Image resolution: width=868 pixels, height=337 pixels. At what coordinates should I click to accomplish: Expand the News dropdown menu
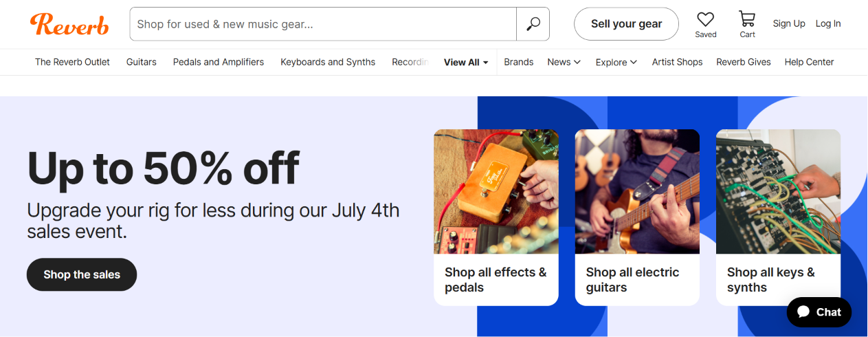tap(564, 62)
